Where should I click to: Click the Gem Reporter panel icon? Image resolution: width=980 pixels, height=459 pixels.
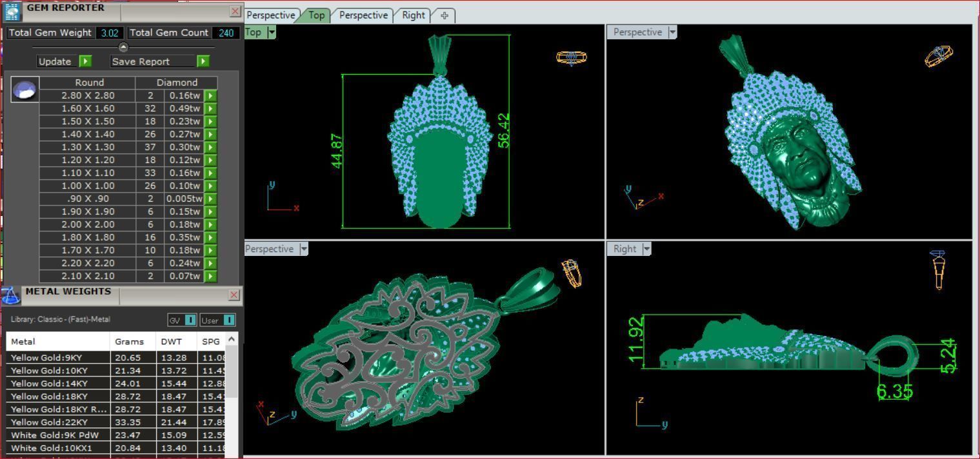(x=12, y=12)
